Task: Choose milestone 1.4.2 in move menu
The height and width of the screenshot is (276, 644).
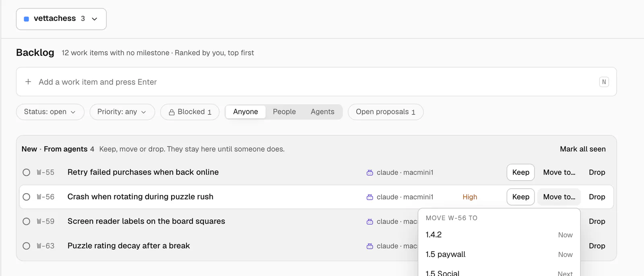Action: 499,235
